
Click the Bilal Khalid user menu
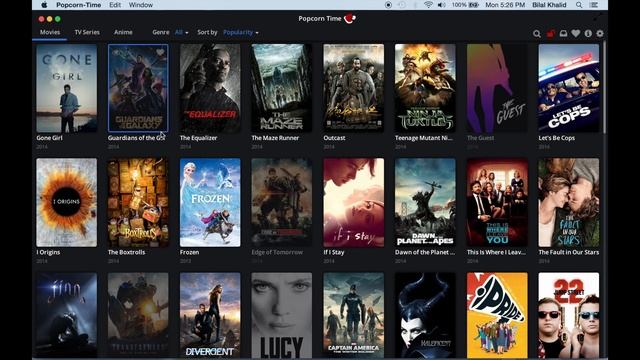tap(549, 5)
